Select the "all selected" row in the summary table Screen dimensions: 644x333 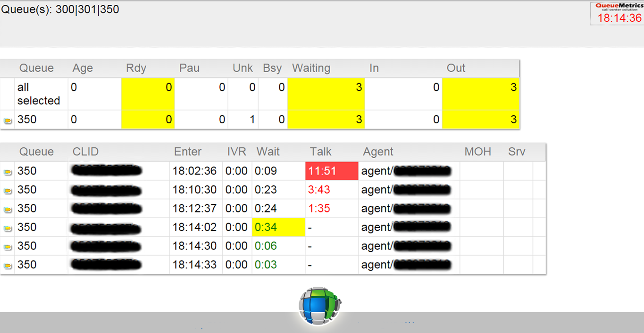click(x=39, y=94)
